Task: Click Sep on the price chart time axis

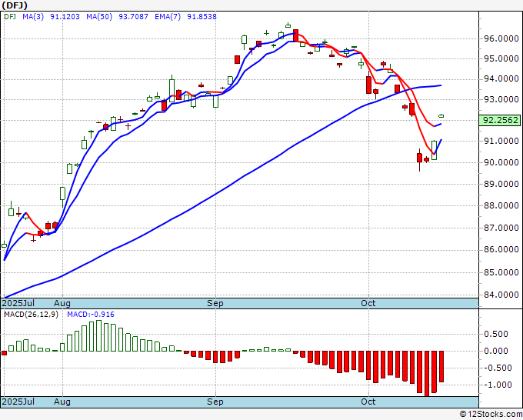Action: coord(215,303)
